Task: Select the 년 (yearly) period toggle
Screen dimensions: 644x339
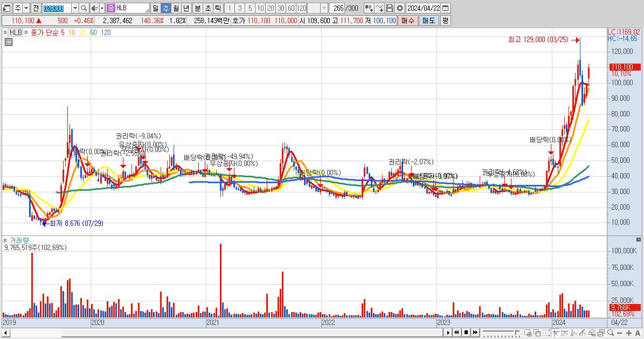Action: point(186,8)
